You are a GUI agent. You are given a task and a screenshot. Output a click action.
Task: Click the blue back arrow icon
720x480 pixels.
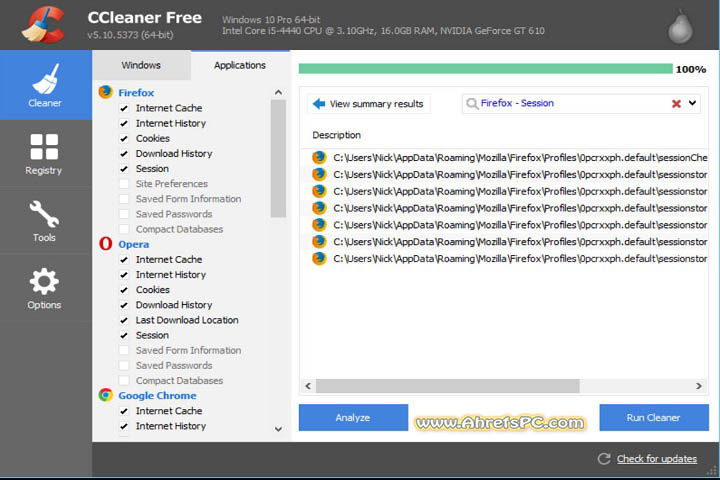319,104
